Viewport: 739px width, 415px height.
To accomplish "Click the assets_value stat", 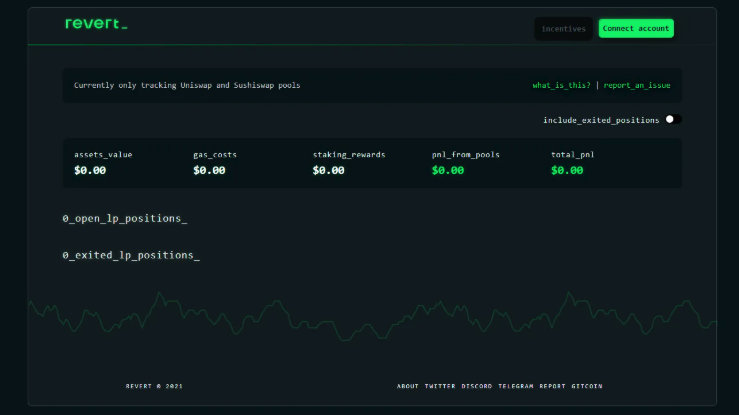I will [x=103, y=163].
